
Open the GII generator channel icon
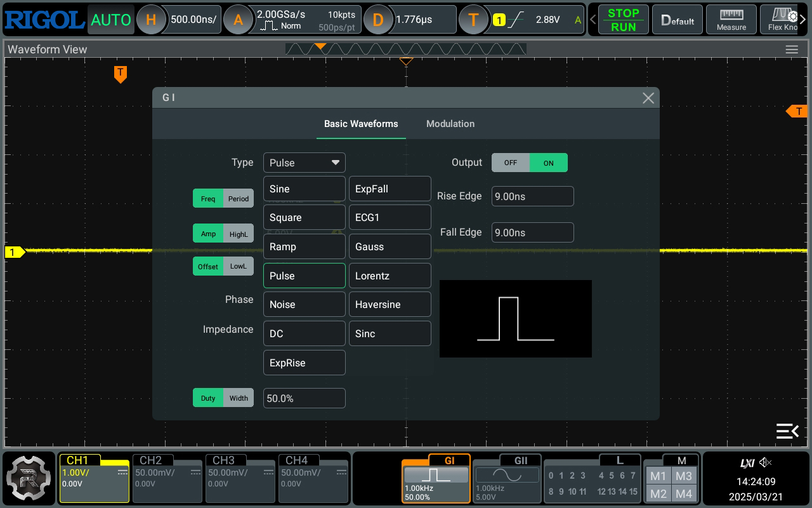506,478
